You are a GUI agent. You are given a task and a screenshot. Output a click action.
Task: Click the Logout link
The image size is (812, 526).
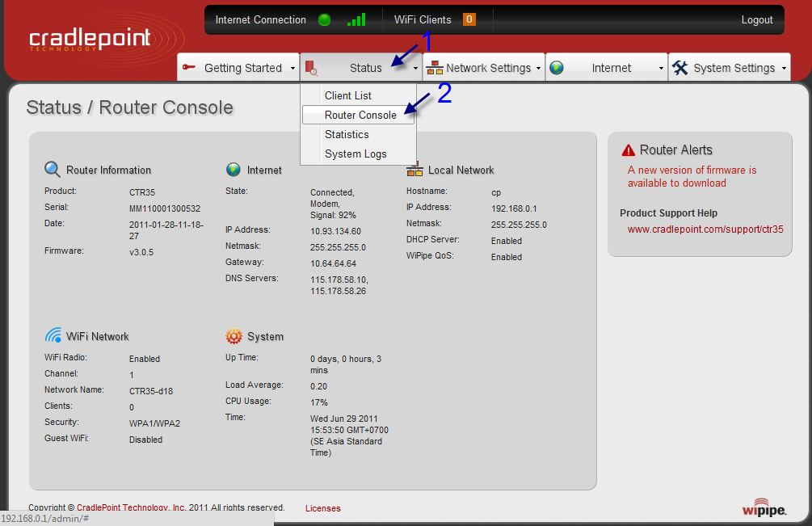(756, 19)
